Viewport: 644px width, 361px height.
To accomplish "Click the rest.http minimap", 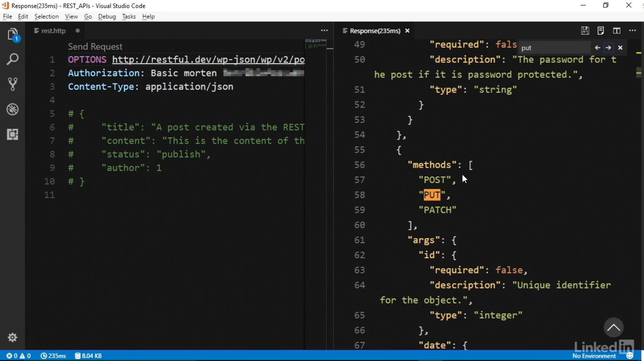I will pos(316,44).
